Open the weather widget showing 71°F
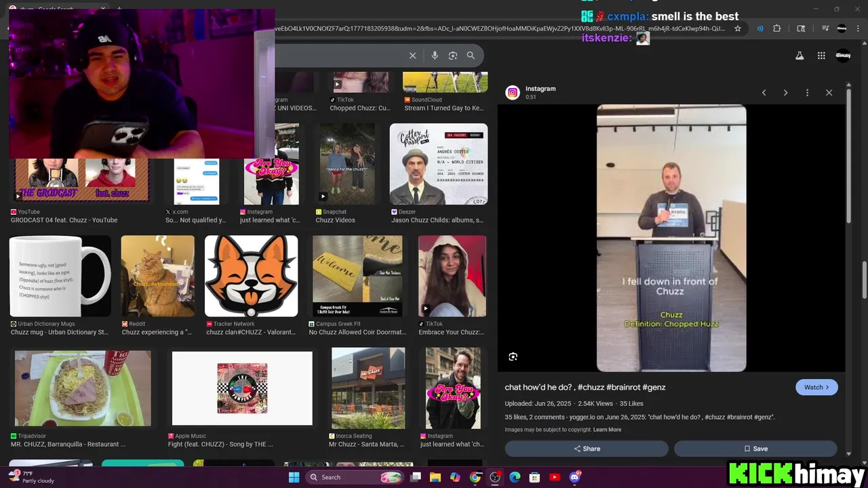The height and width of the screenshot is (488, 868). coord(31,477)
